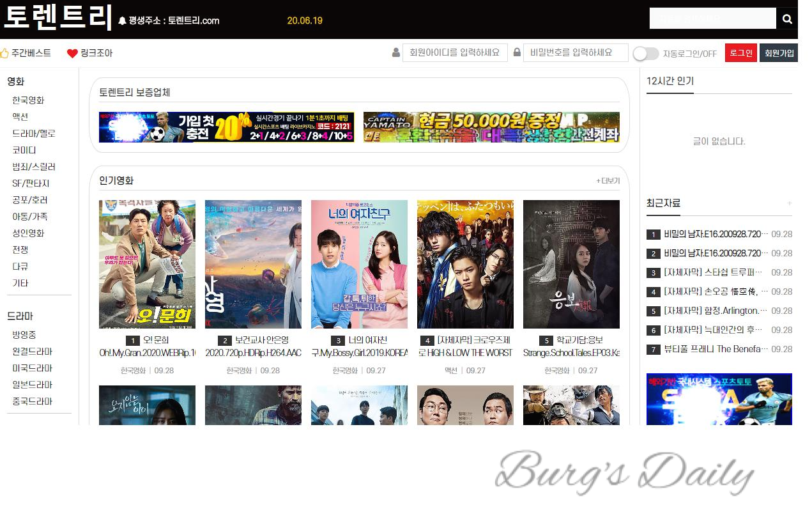The image size is (812, 528).
Task: Select 한국영화 category in sidebar
Action: 28,100
